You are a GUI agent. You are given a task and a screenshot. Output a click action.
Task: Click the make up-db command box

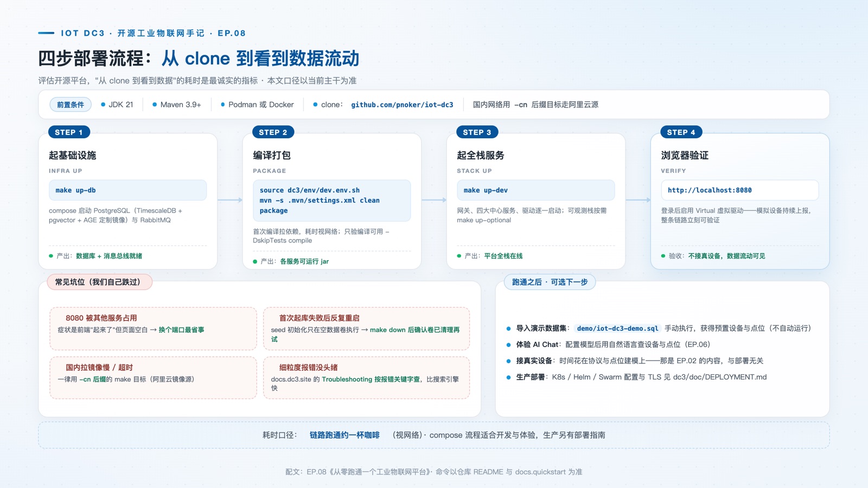tap(127, 190)
